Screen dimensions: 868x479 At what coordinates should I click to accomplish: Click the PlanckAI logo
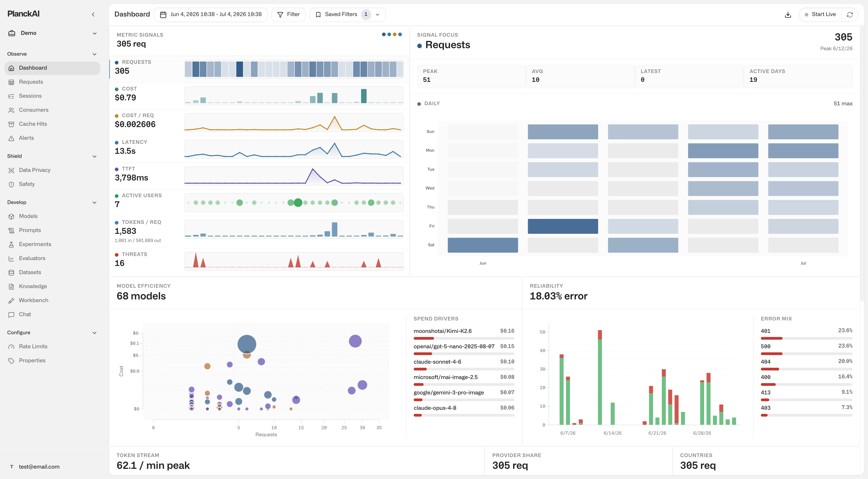click(23, 14)
